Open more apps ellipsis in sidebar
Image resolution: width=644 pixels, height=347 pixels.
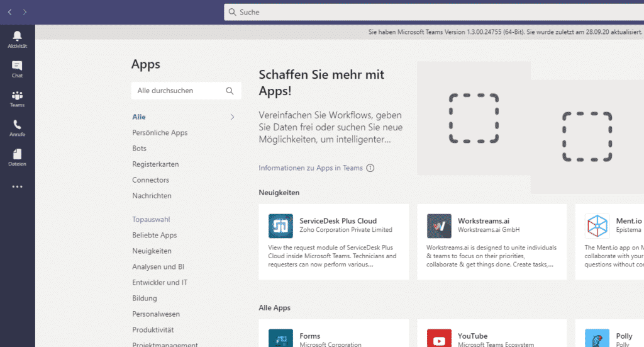pos(17,186)
